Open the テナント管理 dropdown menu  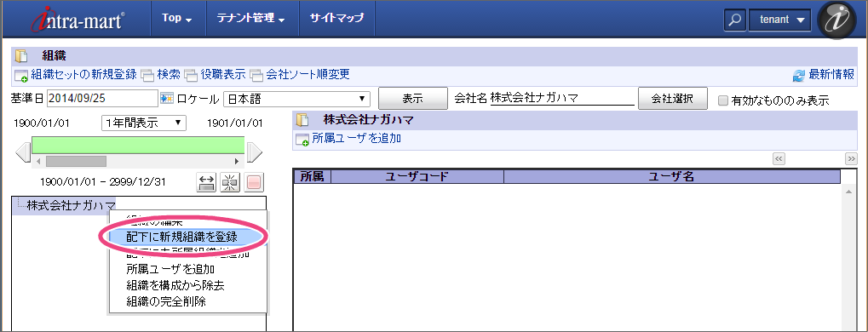(251, 18)
